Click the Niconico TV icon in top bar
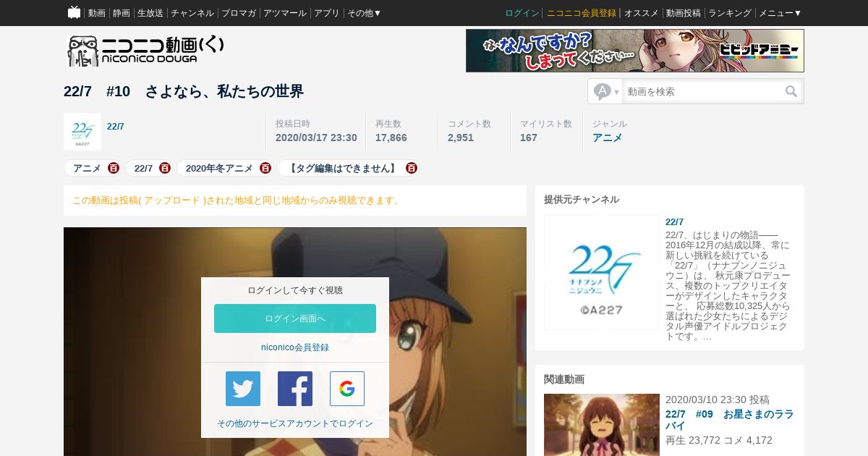Image resolution: width=868 pixels, height=456 pixels. 74,12
